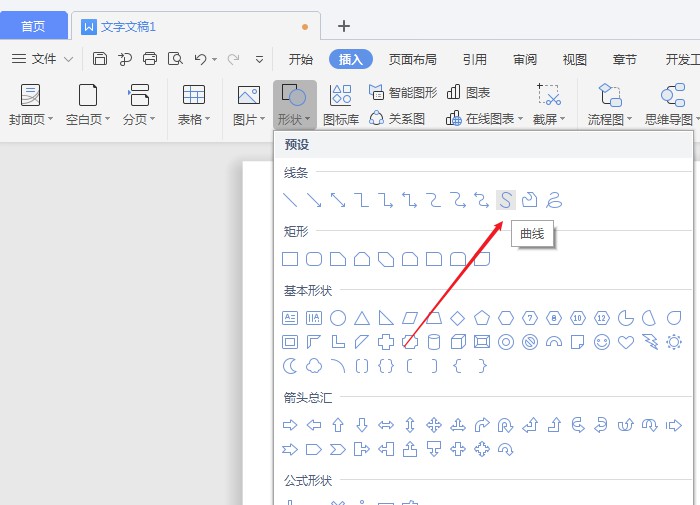Click the Undo icon
The height and width of the screenshot is (505, 700).
(x=200, y=59)
